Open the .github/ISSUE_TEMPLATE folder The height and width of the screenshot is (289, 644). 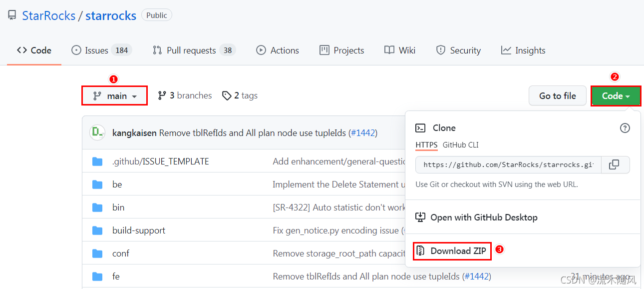pos(161,161)
